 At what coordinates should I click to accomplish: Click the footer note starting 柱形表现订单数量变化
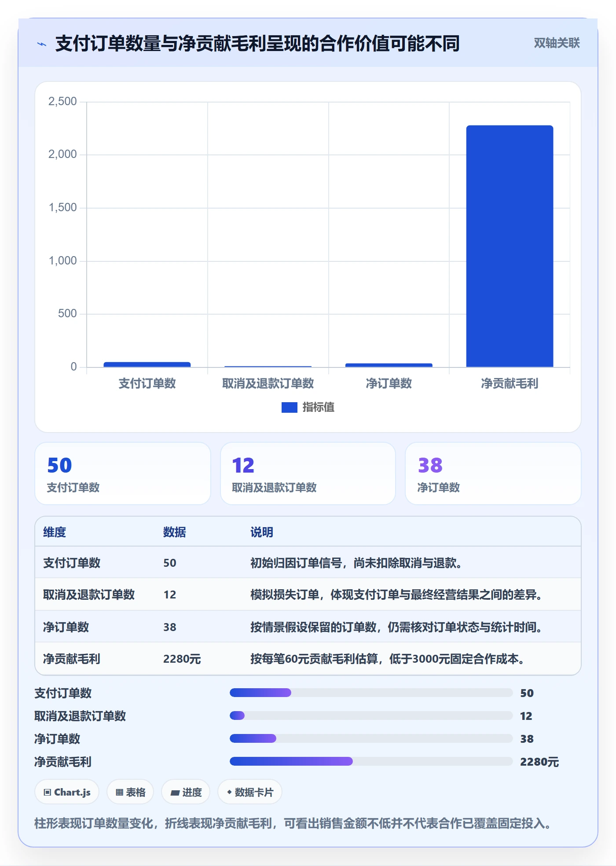(293, 824)
